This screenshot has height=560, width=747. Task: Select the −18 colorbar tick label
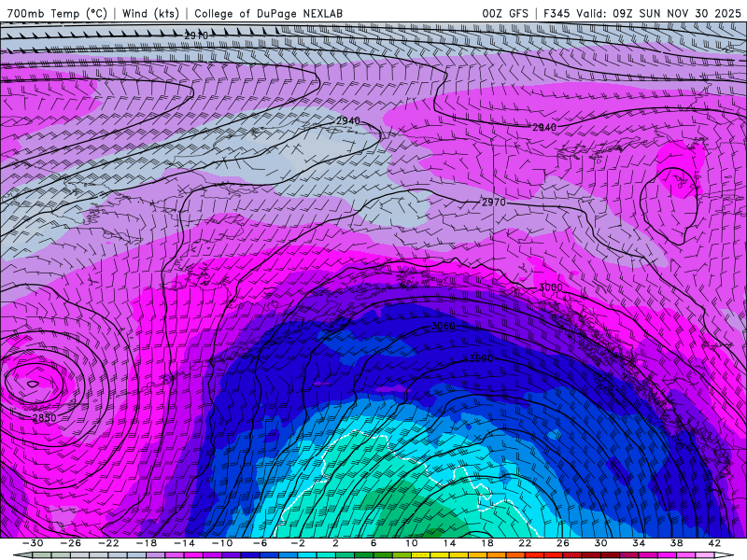147,543
